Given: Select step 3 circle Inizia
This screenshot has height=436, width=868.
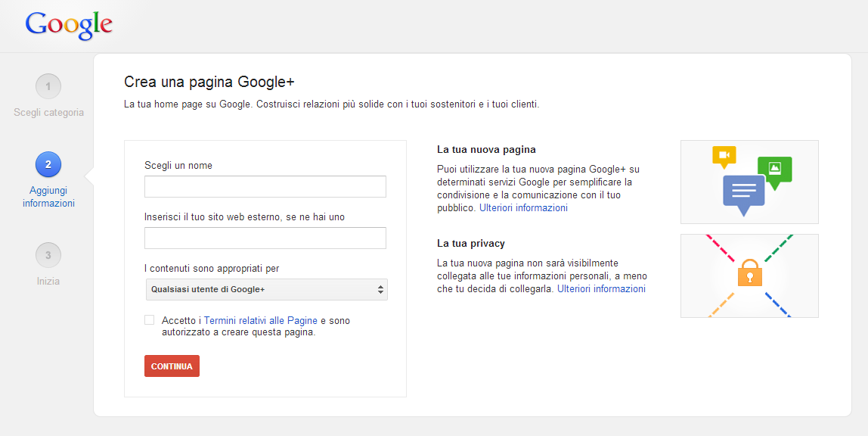Looking at the screenshot, I should (48, 255).
